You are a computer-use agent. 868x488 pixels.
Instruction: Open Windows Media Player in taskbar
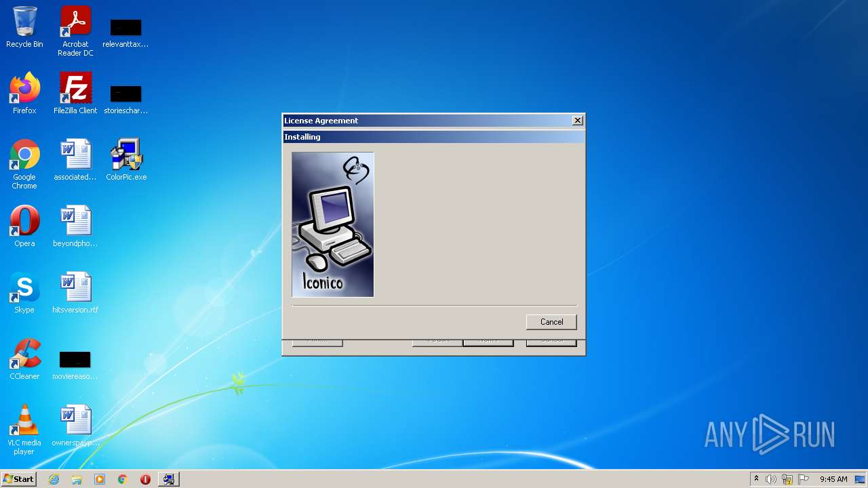(x=100, y=479)
